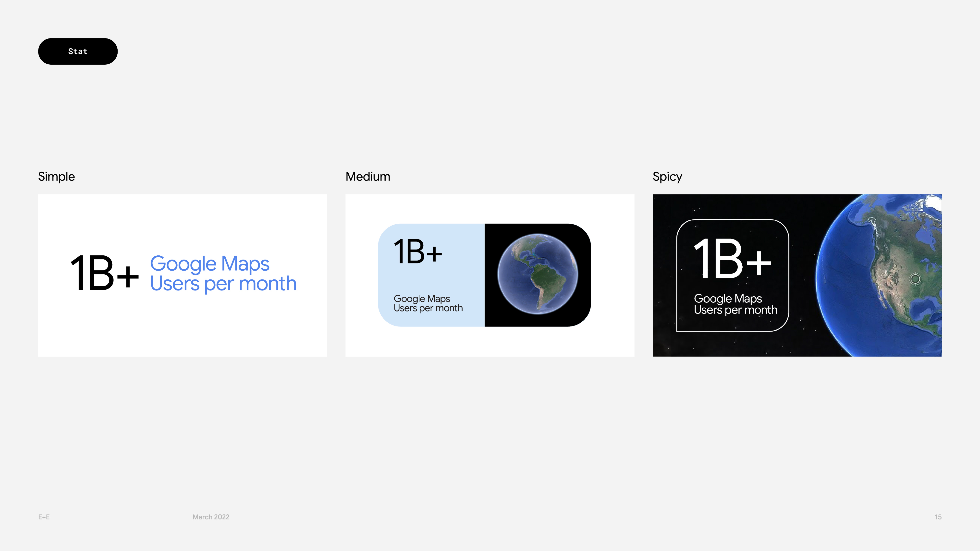980x551 pixels.
Task: Click the white 1B+ in Spicy card
Action: point(732,259)
